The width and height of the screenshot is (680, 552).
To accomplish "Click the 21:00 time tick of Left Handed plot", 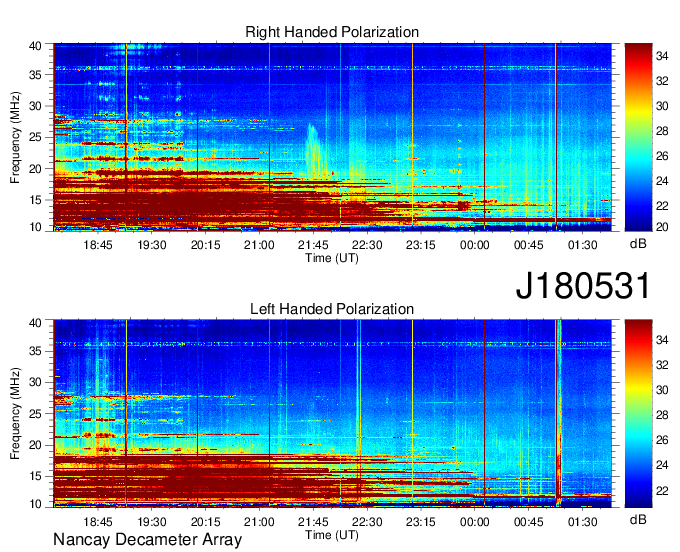I will click(259, 522).
